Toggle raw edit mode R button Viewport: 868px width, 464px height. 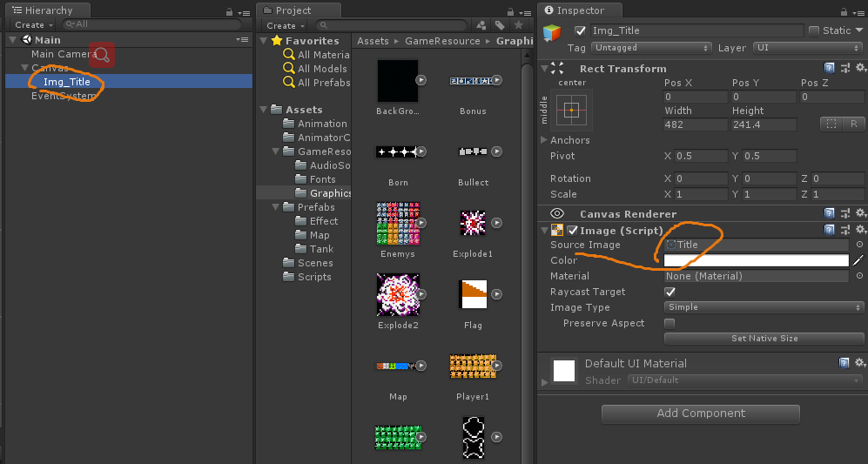point(853,124)
